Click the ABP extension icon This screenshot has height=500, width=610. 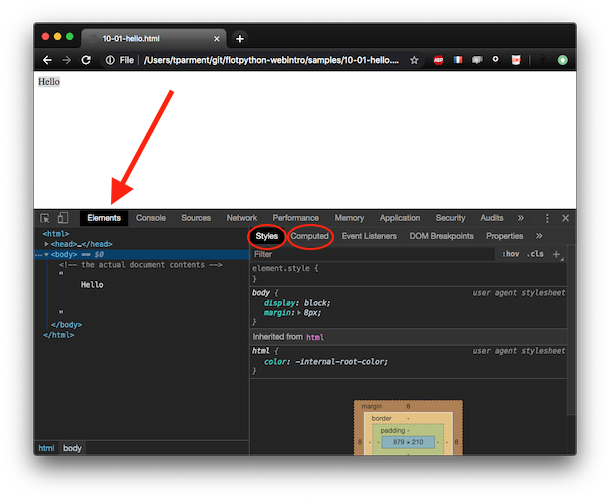point(438,60)
